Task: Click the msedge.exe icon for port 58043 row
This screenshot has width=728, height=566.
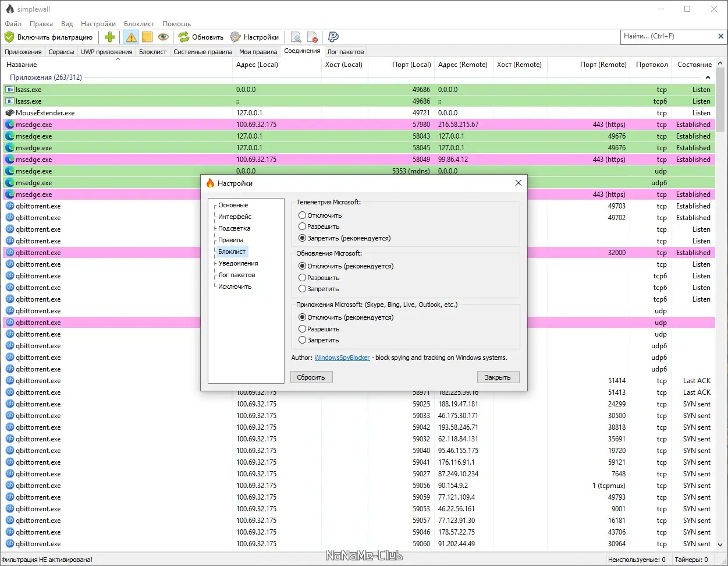Action: (10, 136)
